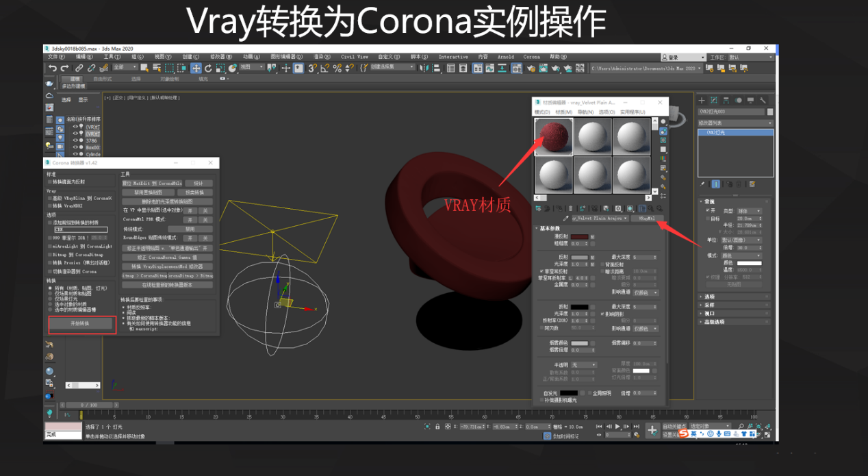
Task: Click the material name field in Material Editor
Action: (x=600, y=218)
